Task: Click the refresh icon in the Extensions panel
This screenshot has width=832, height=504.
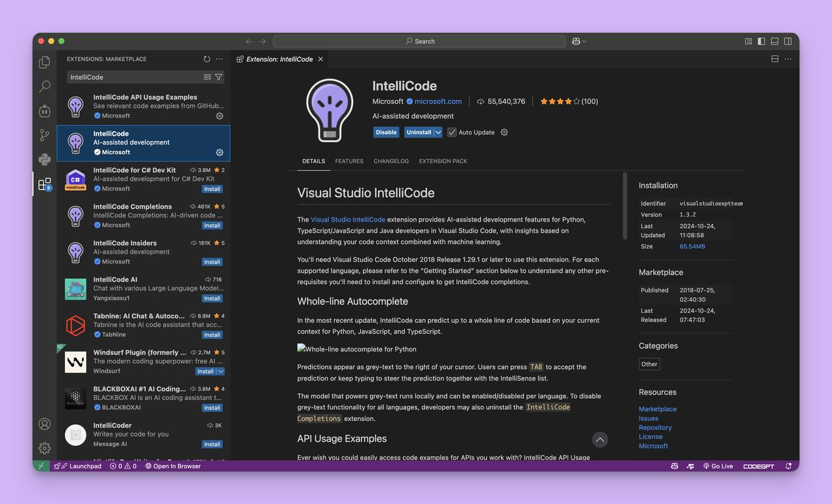Action: pyautogui.click(x=207, y=58)
